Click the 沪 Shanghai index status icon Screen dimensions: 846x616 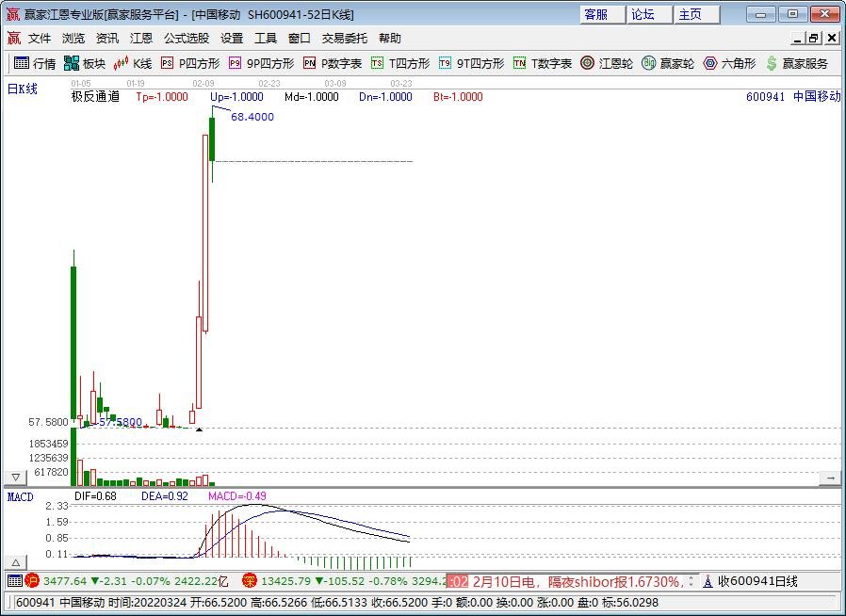pyautogui.click(x=32, y=581)
